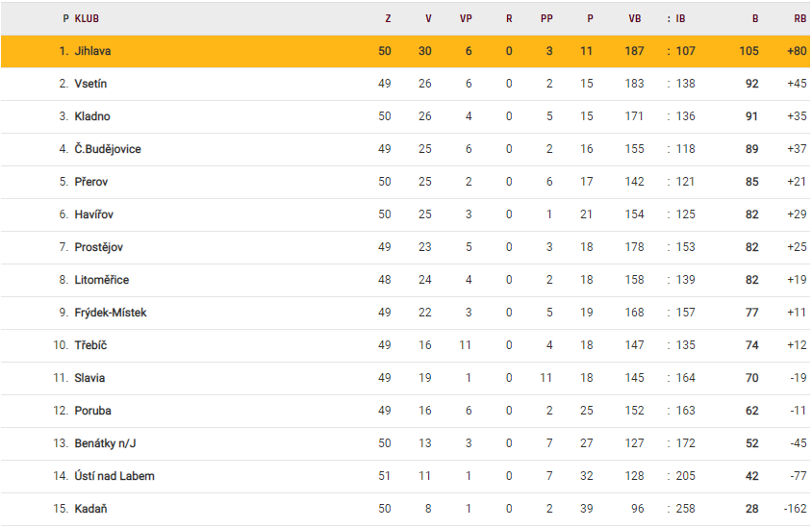
Task: Click the Vsetín team name
Action: click(90, 84)
